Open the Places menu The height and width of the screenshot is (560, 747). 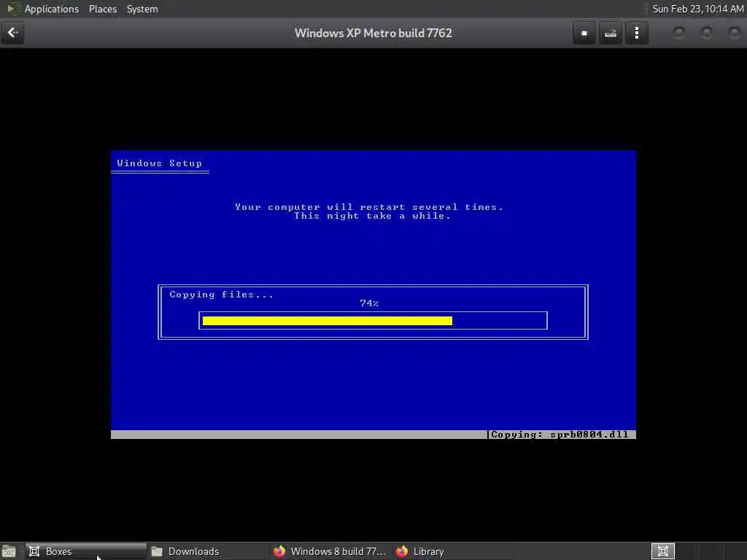point(102,9)
